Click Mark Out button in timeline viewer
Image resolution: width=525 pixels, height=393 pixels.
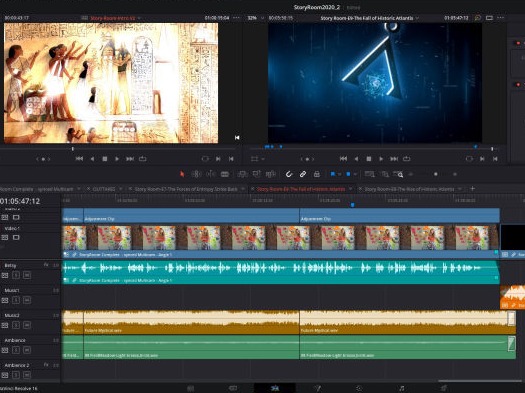click(x=495, y=159)
